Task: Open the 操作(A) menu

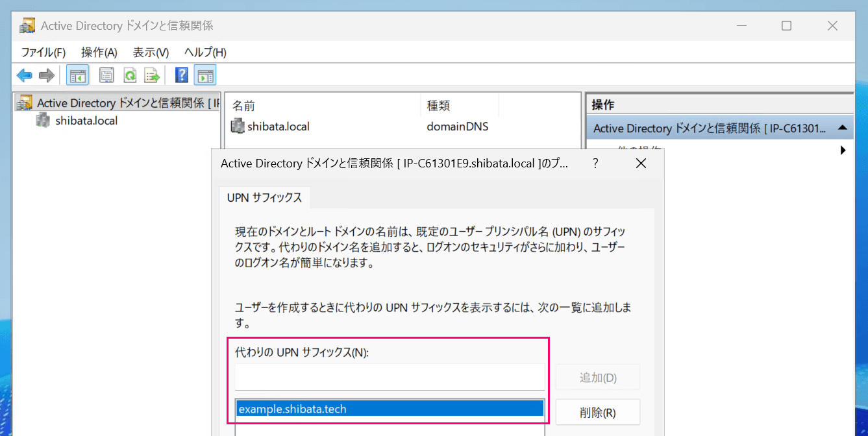Action: click(99, 53)
